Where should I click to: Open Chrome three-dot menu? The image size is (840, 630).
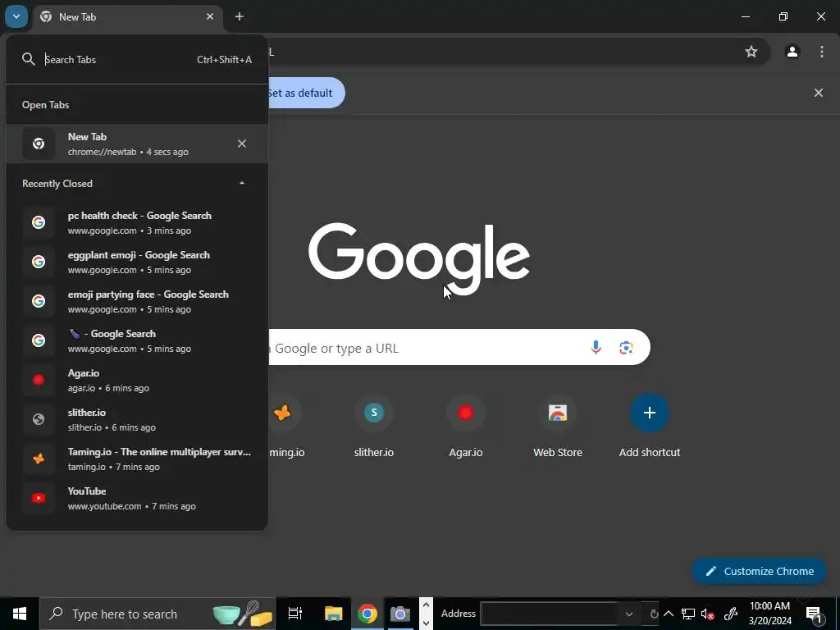click(x=822, y=52)
